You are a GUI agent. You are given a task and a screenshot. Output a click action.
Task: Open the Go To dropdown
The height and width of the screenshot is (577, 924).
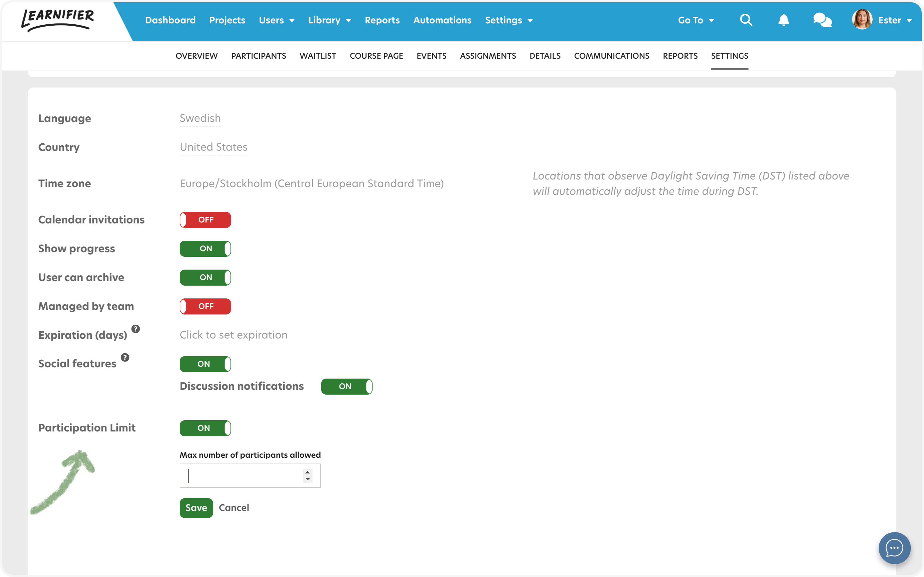(x=696, y=20)
